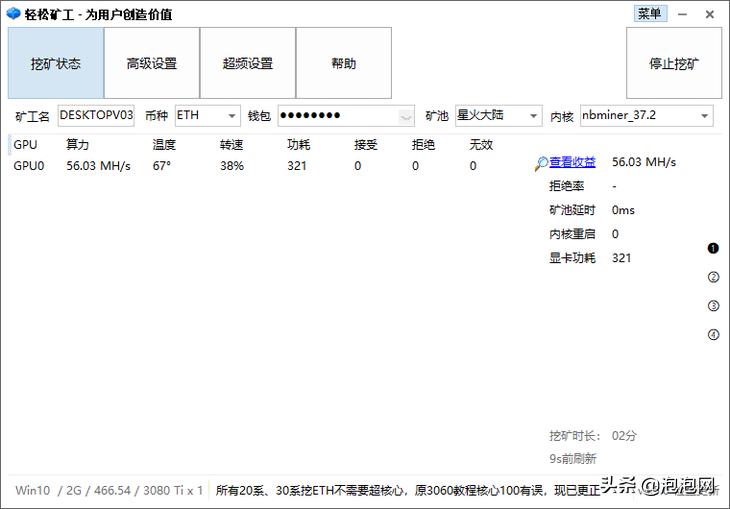Click the 停止挖矿 button
The height and width of the screenshot is (509, 730).
pyautogui.click(x=674, y=63)
